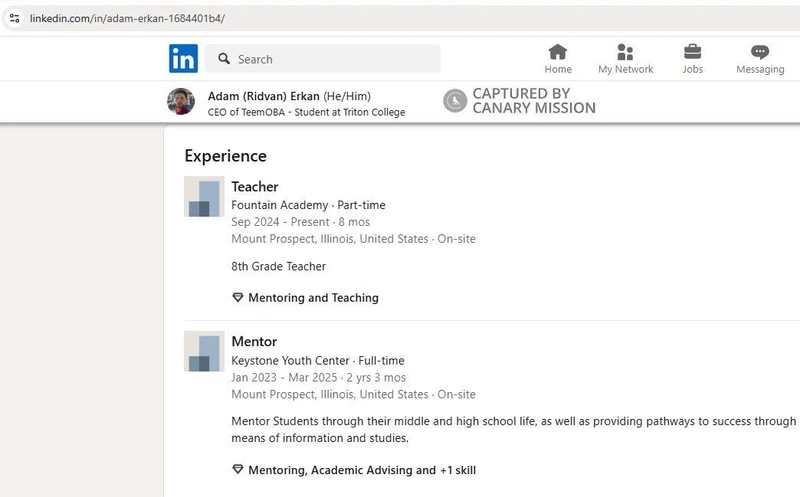Image resolution: width=800 pixels, height=497 pixels.
Task: Open the Home tab
Action: click(558, 59)
